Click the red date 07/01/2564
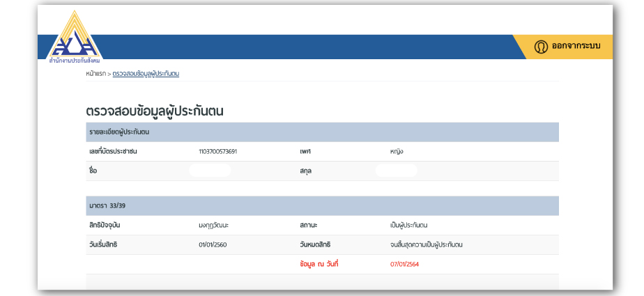644x296 pixels. 404,265
